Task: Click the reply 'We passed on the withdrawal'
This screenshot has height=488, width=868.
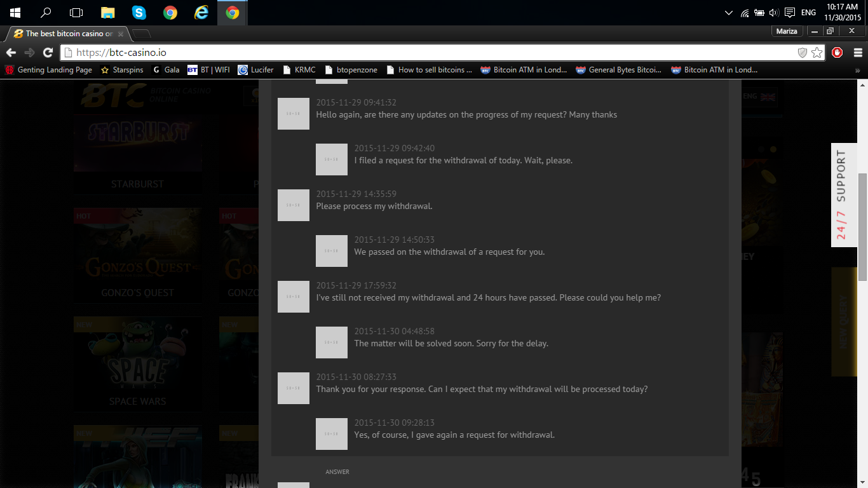Action: coord(449,252)
